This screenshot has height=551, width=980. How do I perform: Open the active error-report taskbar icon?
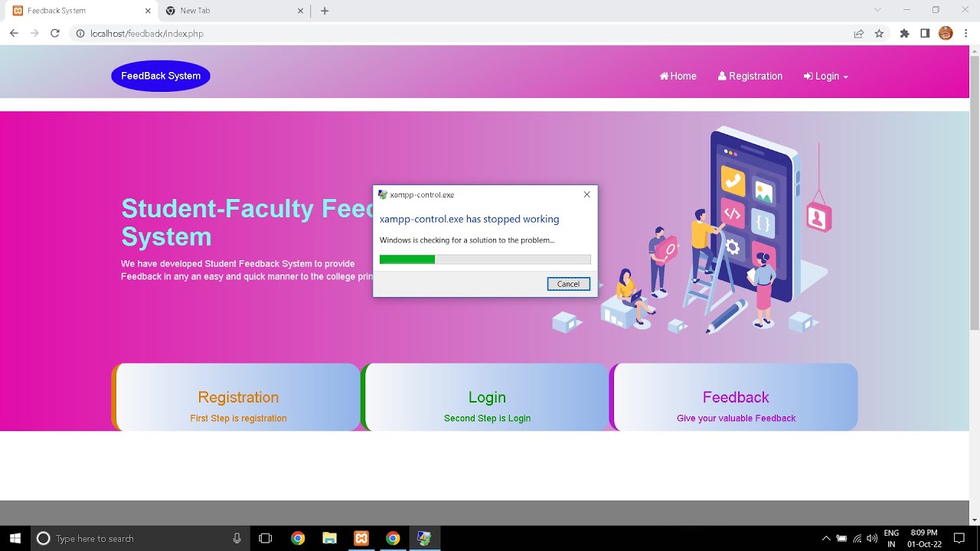pos(424,538)
